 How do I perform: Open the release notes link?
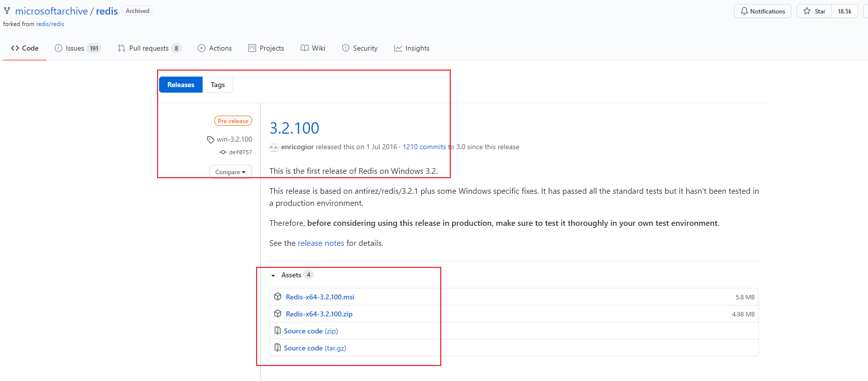click(x=321, y=243)
